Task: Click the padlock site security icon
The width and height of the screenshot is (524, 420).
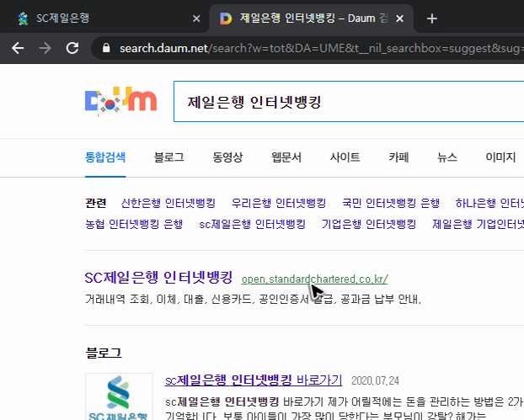Action: (106, 48)
